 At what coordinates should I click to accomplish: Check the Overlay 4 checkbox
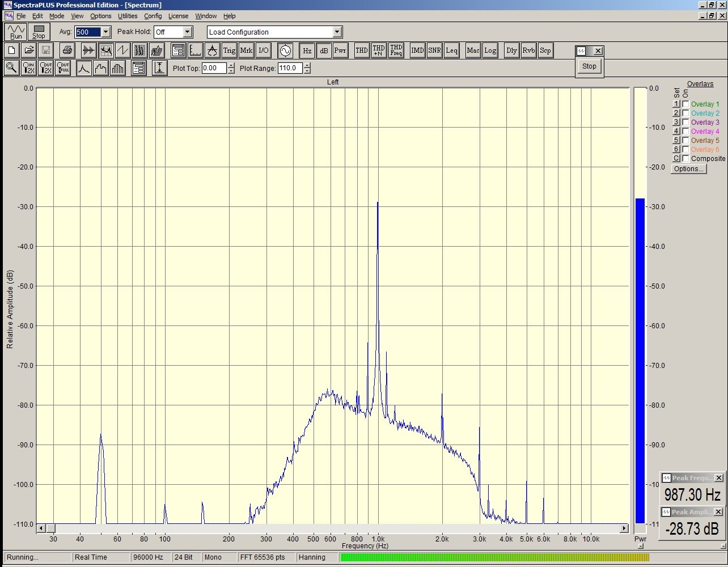pyautogui.click(x=686, y=132)
